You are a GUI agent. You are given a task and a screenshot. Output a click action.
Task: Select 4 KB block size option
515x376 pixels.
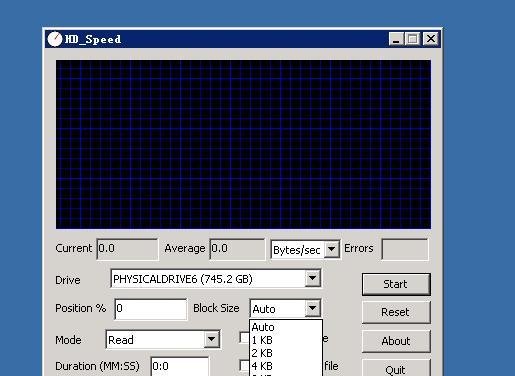point(286,366)
